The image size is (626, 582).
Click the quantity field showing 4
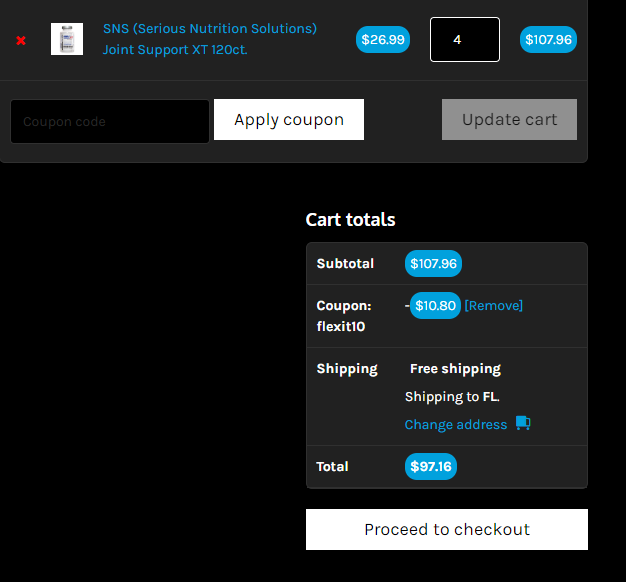click(465, 40)
